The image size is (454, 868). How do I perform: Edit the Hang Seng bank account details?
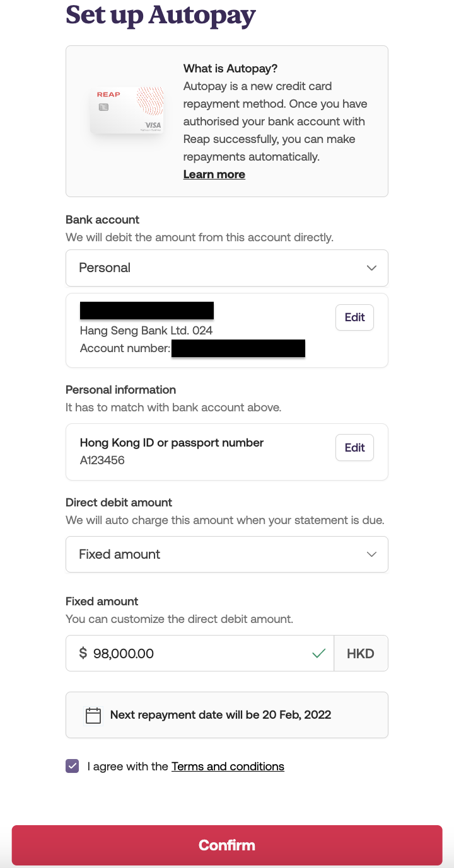(x=354, y=317)
